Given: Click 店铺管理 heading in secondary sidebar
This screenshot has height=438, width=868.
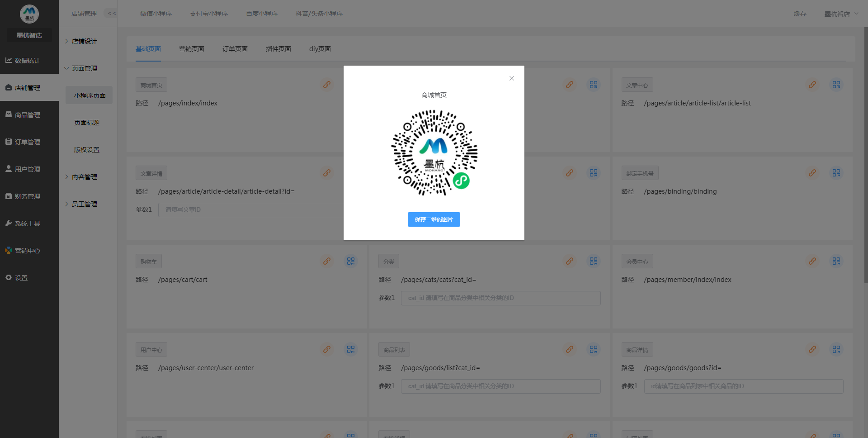Looking at the screenshot, I should click(x=84, y=14).
